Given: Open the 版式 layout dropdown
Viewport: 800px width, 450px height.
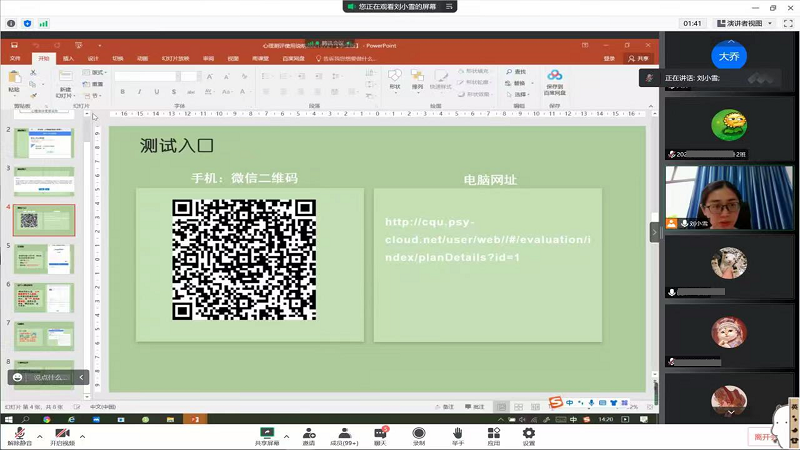Looking at the screenshot, I should click(95, 72).
